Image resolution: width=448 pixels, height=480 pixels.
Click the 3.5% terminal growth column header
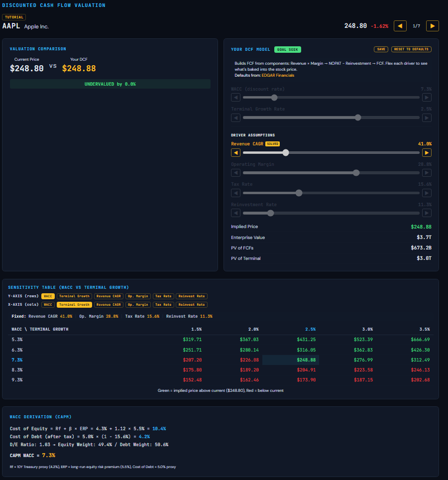[x=425, y=330]
